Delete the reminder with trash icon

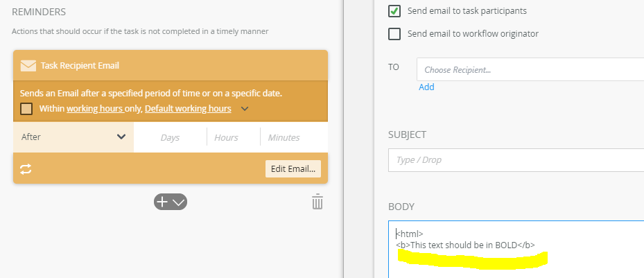[317, 202]
